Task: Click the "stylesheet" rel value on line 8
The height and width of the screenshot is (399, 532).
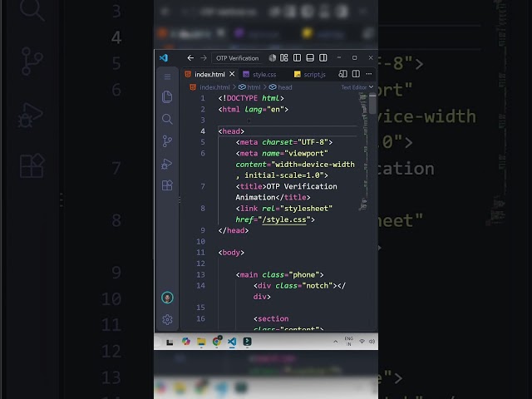Action: tap(306, 209)
